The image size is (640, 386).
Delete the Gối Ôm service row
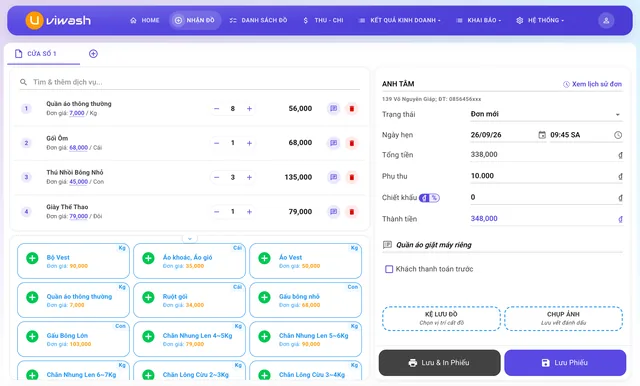(351, 143)
